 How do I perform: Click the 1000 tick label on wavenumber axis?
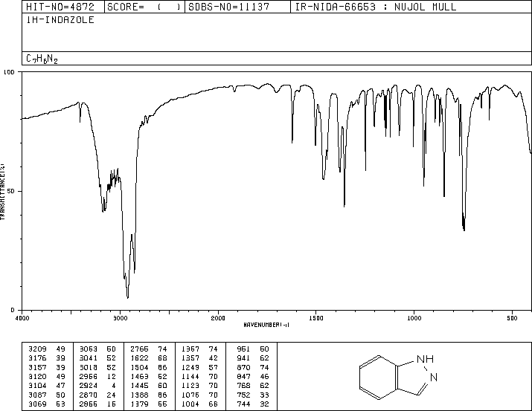click(414, 318)
